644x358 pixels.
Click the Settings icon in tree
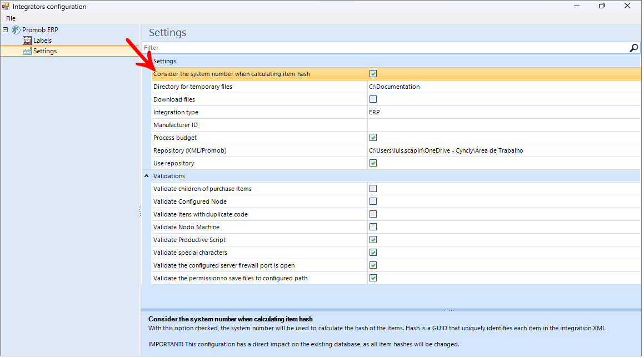coord(27,51)
